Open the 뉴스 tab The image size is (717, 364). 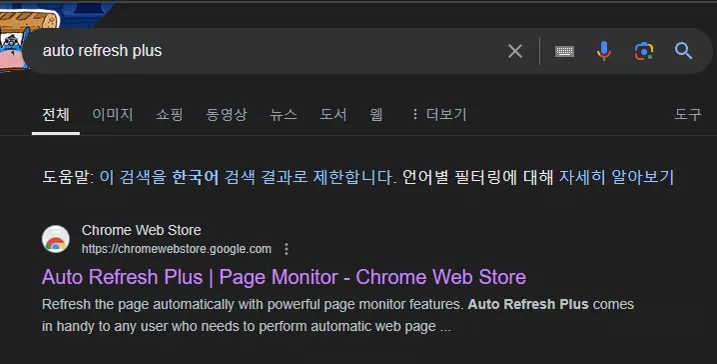click(283, 114)
